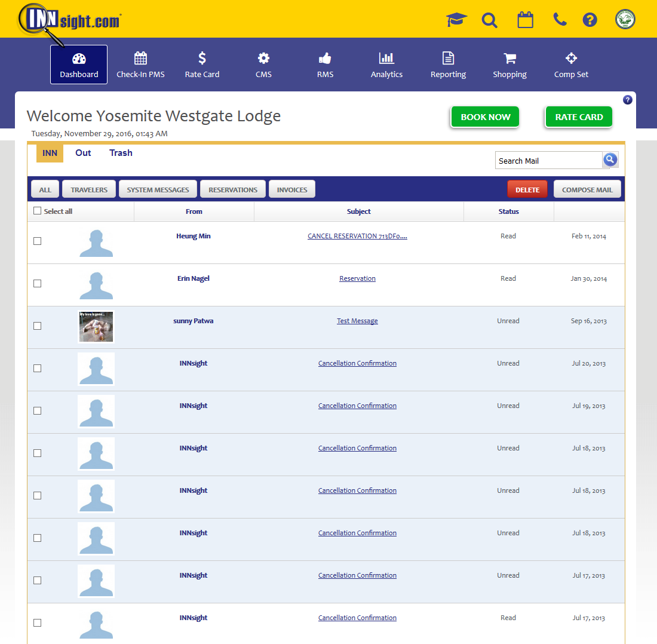657x644 pixels.
Task: Click the graduation cap training icon
Action: [x=456, y=20]
